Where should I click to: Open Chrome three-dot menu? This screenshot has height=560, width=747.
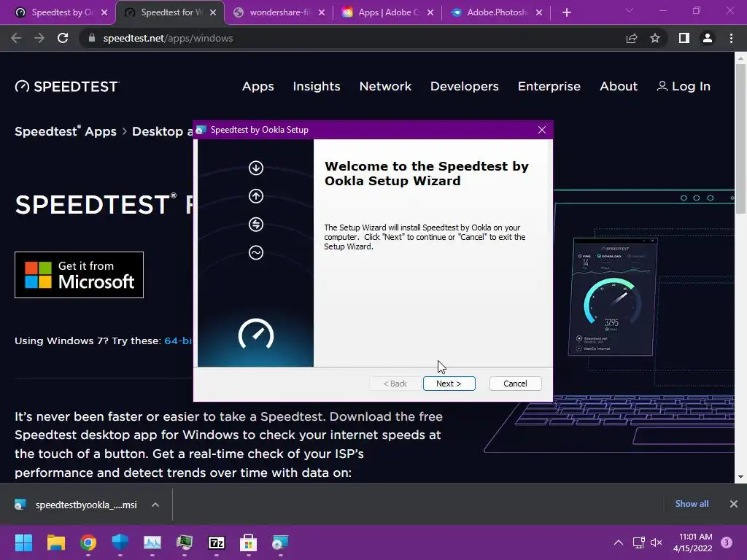(731, 38)
